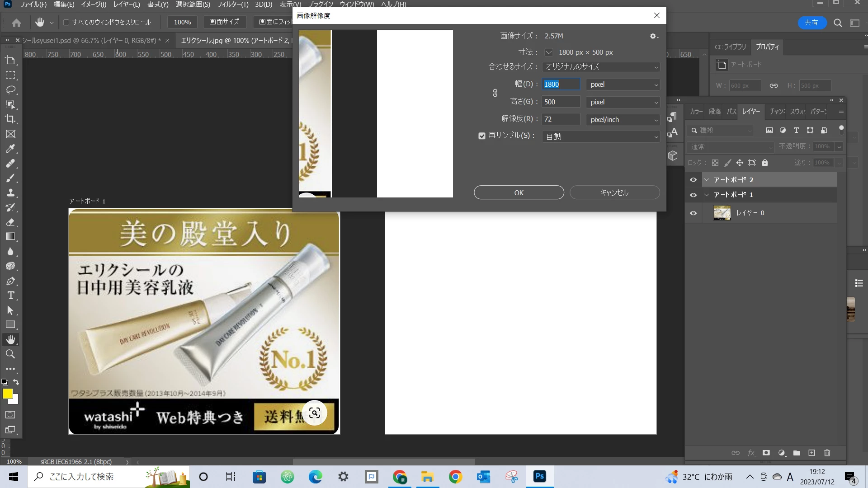Viewport: 868px width, 488px height.
Task: Open the resolution pixel/inch unit dropdown
Action: tap(623, 120)
